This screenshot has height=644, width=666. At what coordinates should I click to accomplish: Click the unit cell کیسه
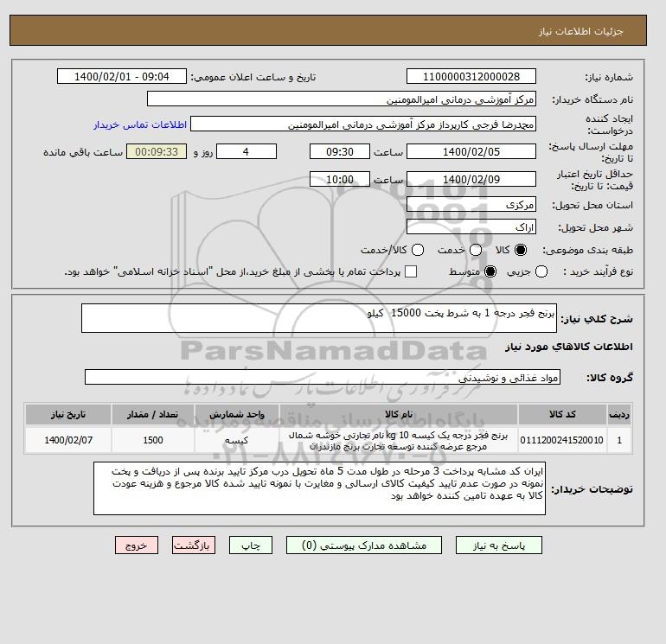point(237,440)
